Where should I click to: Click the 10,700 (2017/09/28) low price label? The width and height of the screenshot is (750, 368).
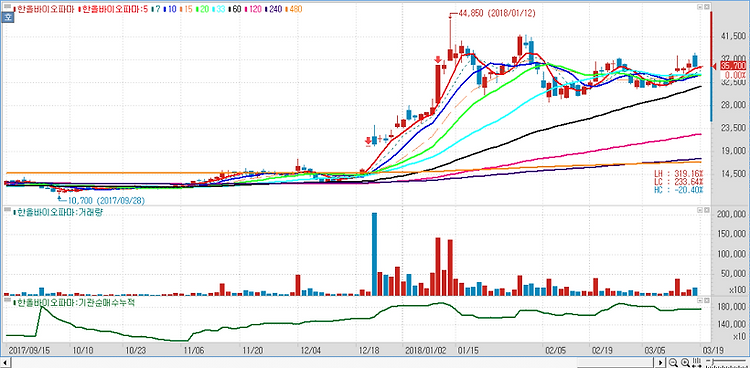[x=106, y=201]
